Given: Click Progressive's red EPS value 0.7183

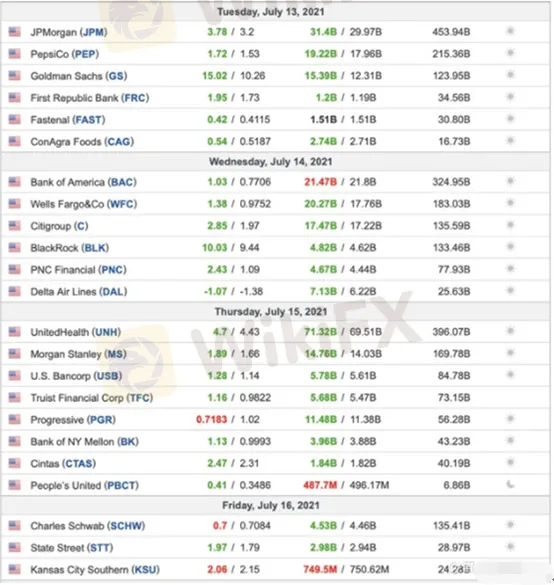Looking at the screenshot, I should [x=212, y=420].
